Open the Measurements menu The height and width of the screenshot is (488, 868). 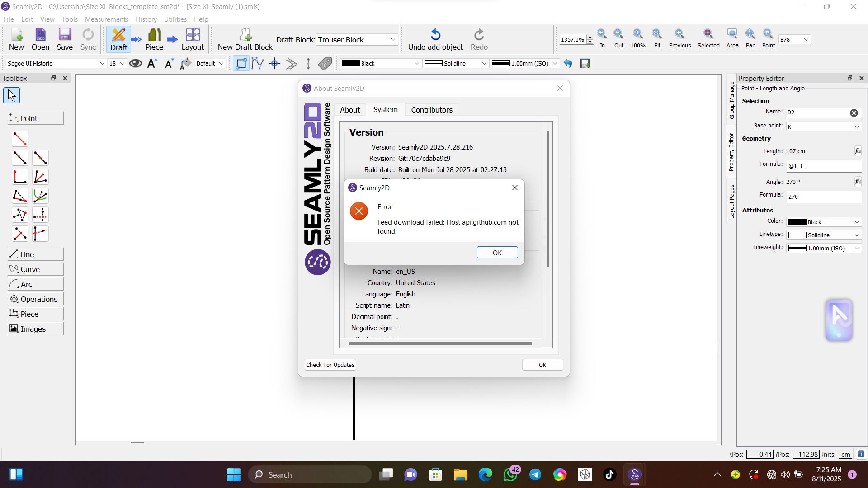click(x=107, y=19)
